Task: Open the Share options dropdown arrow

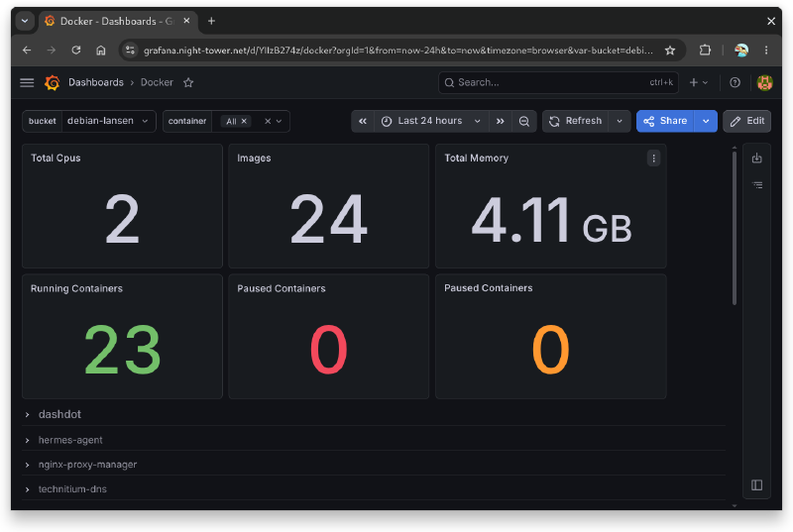Action: 706,121
